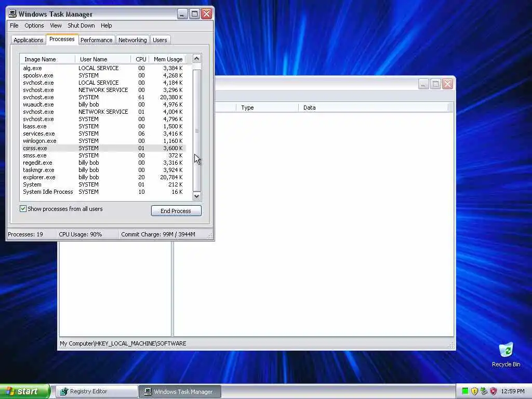532x399 pixels.
Task: Select the taskmgr.exe process
Action: coord(103,170)
